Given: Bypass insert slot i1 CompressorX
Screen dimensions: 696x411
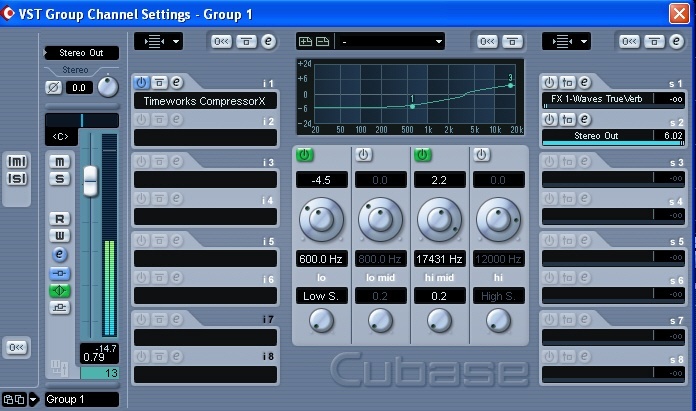Looking at the screenshot, I should point(159,82).
